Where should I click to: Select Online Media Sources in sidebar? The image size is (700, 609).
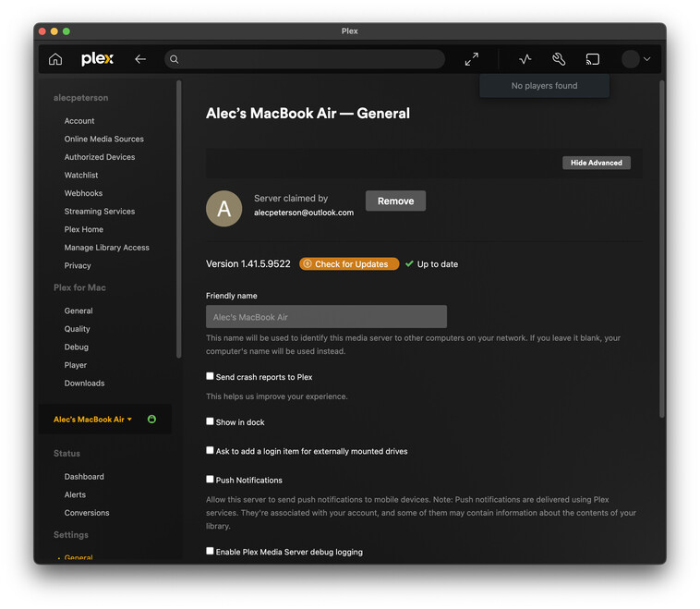(x=104, y=139)
